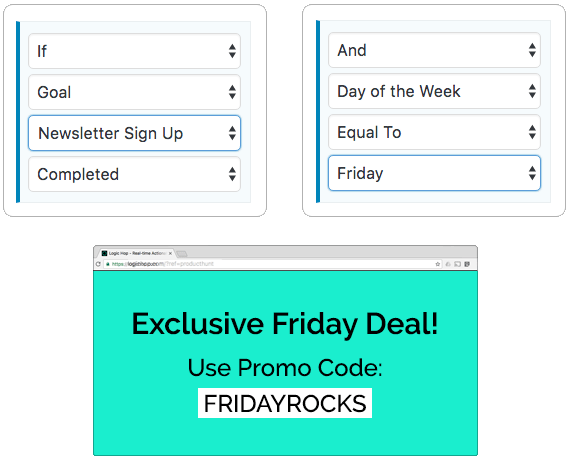570x460 pixels.
Task: Select the Logic Hop browser tab
Action: [137, 253]
